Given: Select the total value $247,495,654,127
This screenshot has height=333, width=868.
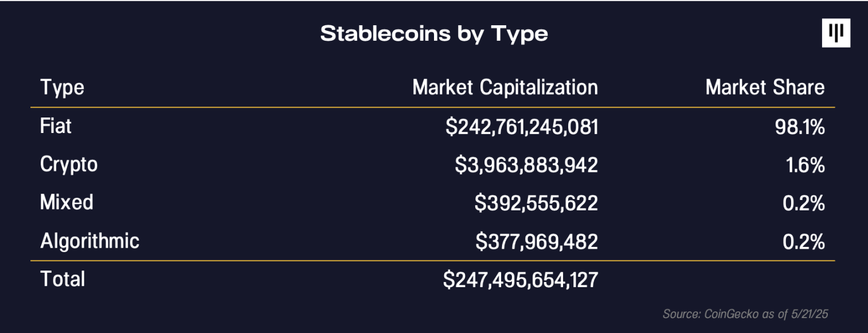Looking at the screenshot, I should point(521,280).
